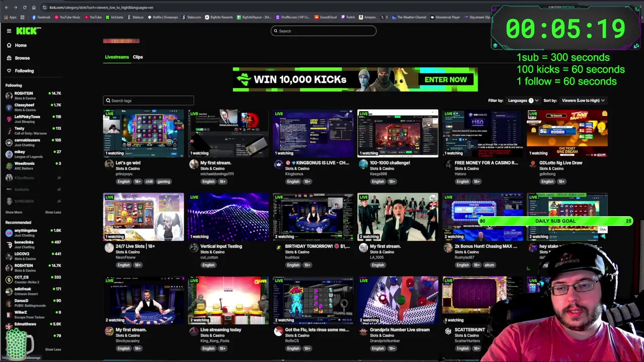This screenshot has height=362, width=644.
Task: Open YouTube Music bookmark
Action: coord(67,17)
